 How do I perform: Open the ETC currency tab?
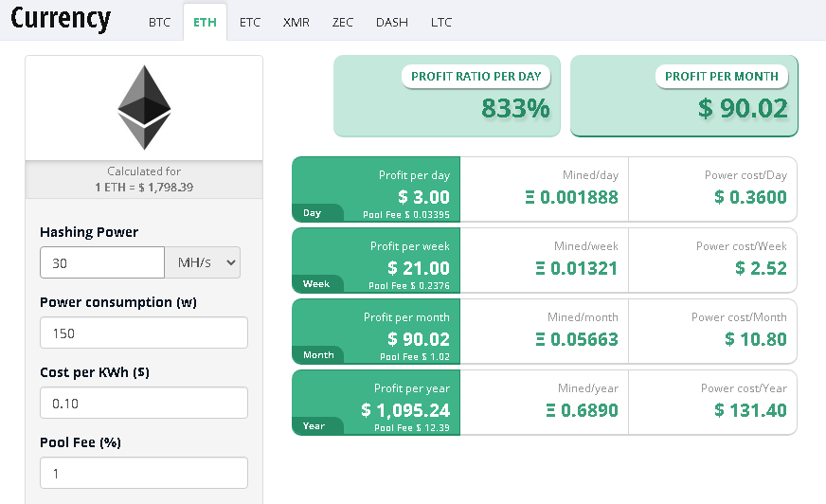[250, 22]
